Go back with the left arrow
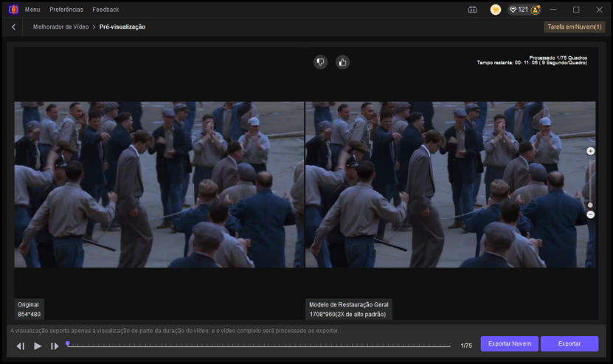Viewport: 613px width, 364px height. point(14,27)
